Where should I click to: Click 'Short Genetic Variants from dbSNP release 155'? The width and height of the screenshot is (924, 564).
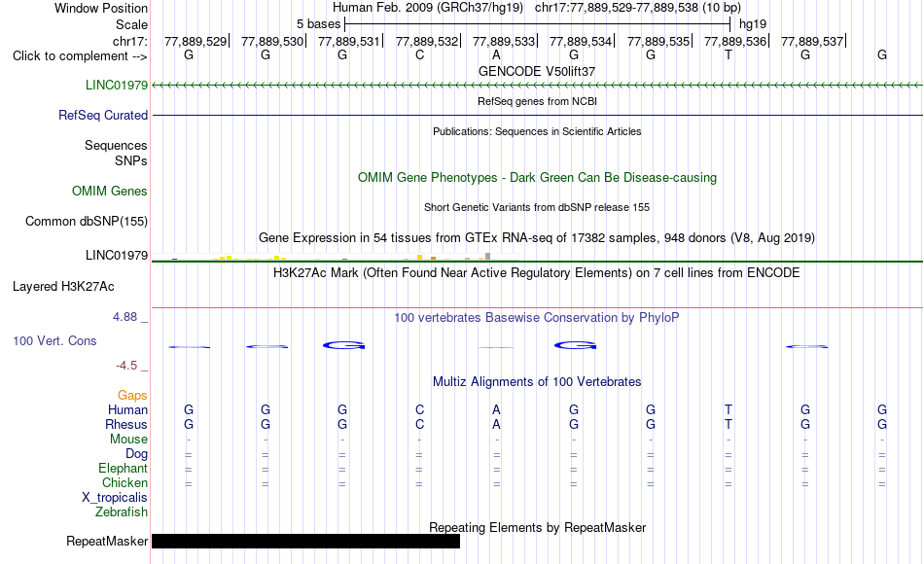(x=537, y=207)
